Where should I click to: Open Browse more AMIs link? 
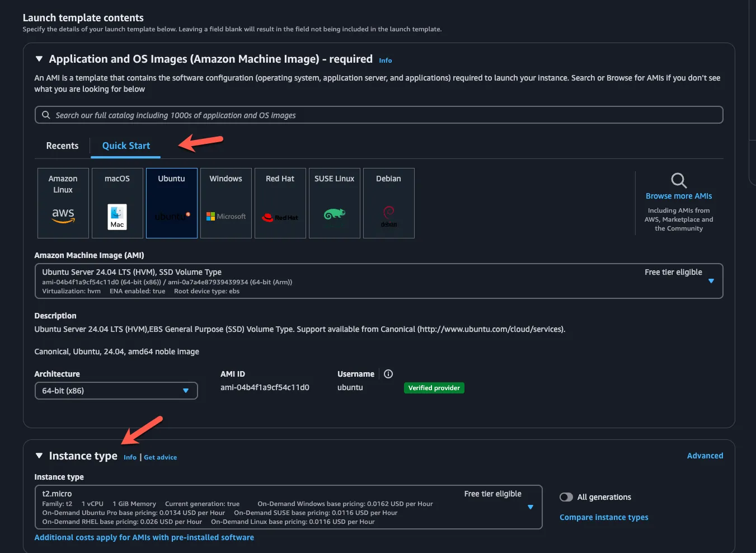pos(679,196)
